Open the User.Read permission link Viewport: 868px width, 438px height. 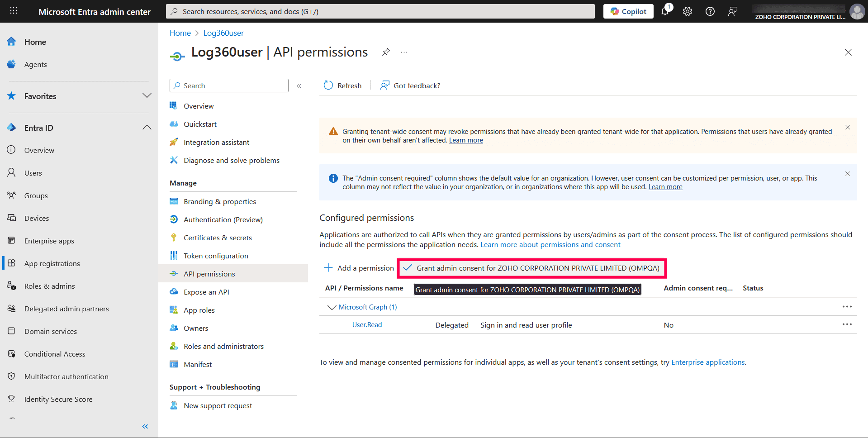(367, 324)
